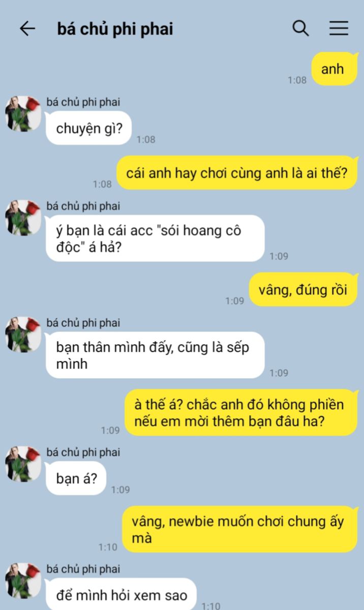Open the hamburger menu icon
Viewport: 364px width, 610px height.
click(339, 28)
